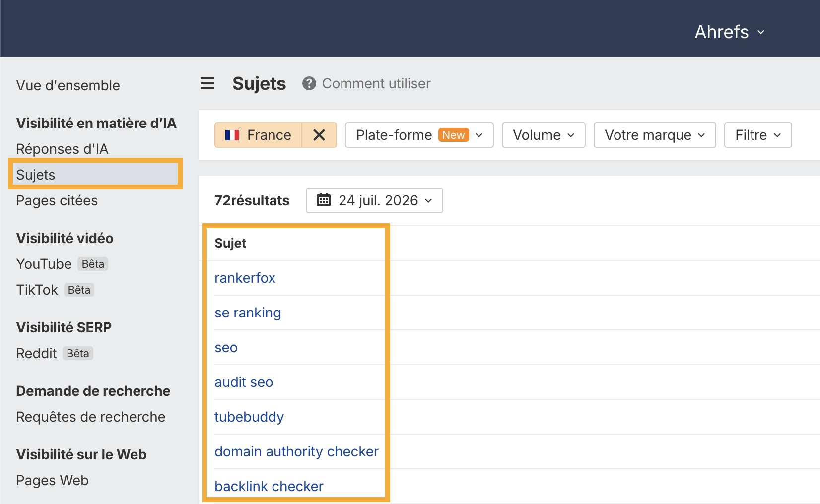Screen dimensions: 820x504
Task: Open the Reddit Bêta sidebar item
Action: 55,353
